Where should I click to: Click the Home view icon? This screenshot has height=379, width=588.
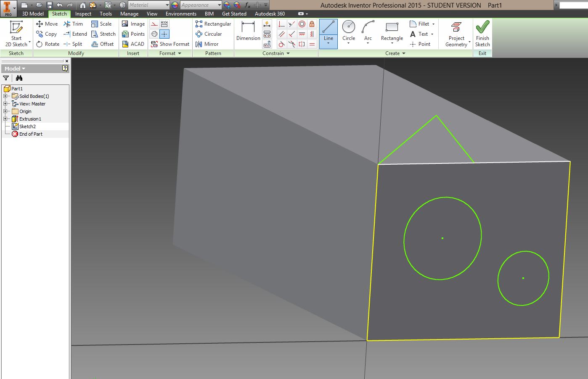(x=82, y=5)
